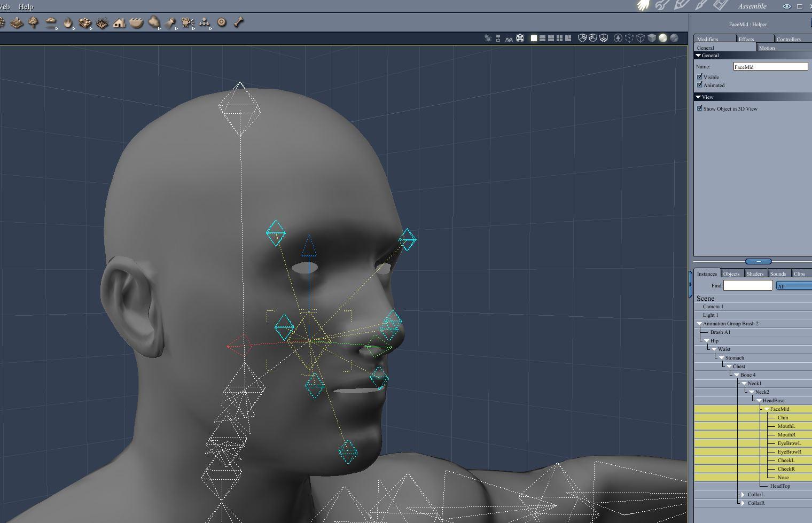Collapse the Animation Group Brash 2 node

[699, 324]
